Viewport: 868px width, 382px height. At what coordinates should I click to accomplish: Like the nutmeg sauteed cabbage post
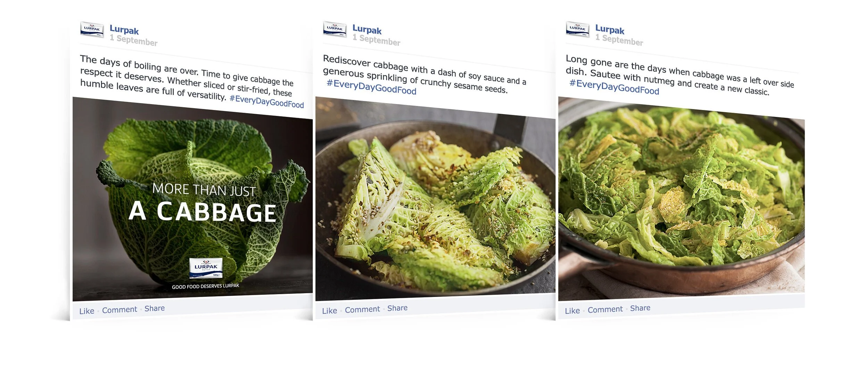[572, 311]
